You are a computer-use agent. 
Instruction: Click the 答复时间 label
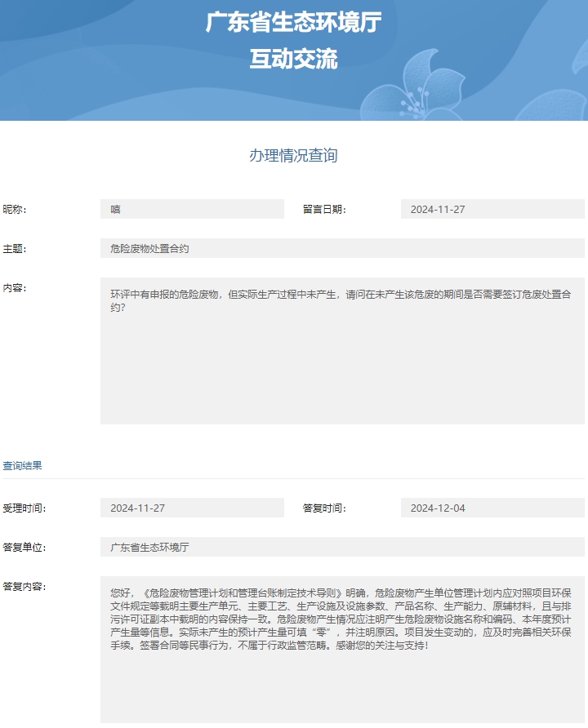324,508
